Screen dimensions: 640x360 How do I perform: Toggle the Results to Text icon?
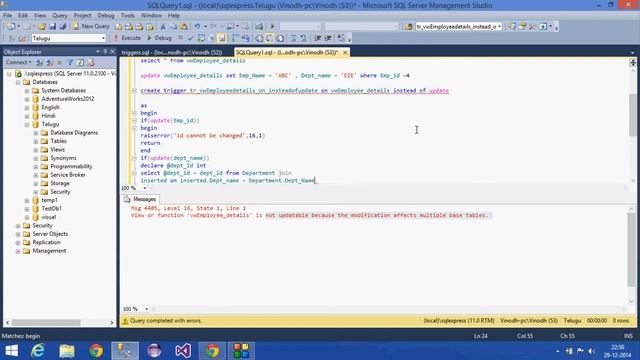259,38
